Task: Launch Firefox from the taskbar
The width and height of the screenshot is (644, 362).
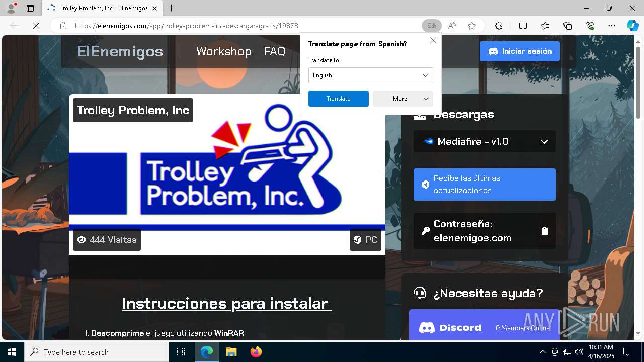Action: [256, 352]
